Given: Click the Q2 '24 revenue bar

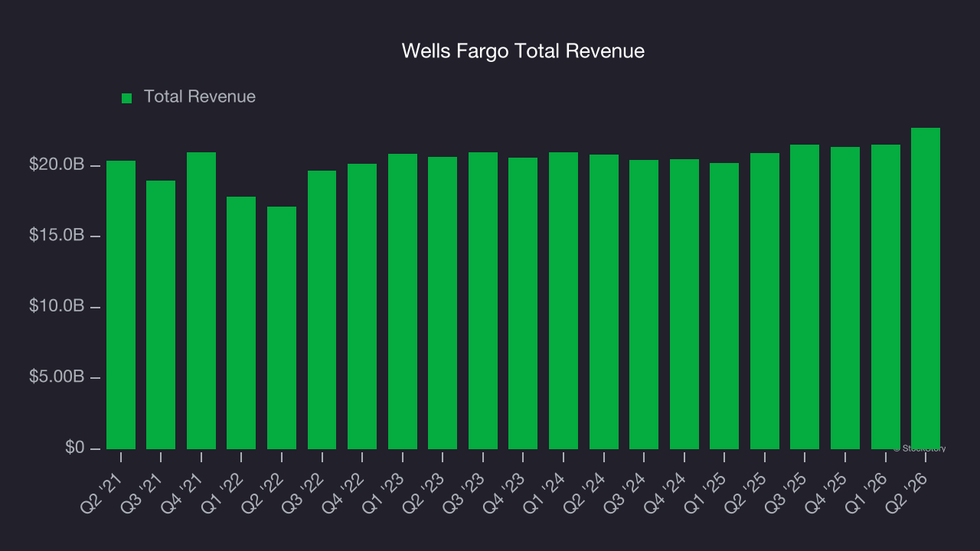Looking at the screenshot, I should (604, 302).
